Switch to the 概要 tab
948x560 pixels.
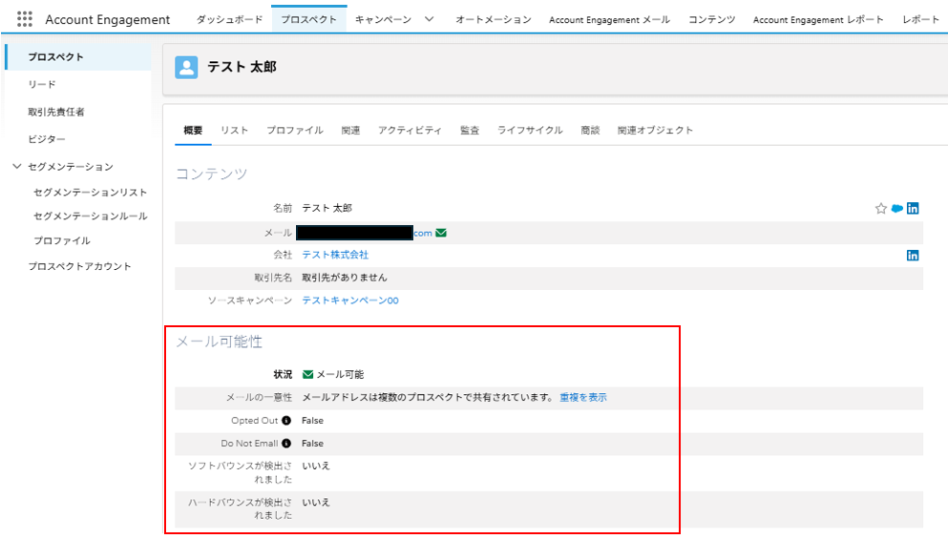(193, 130)
